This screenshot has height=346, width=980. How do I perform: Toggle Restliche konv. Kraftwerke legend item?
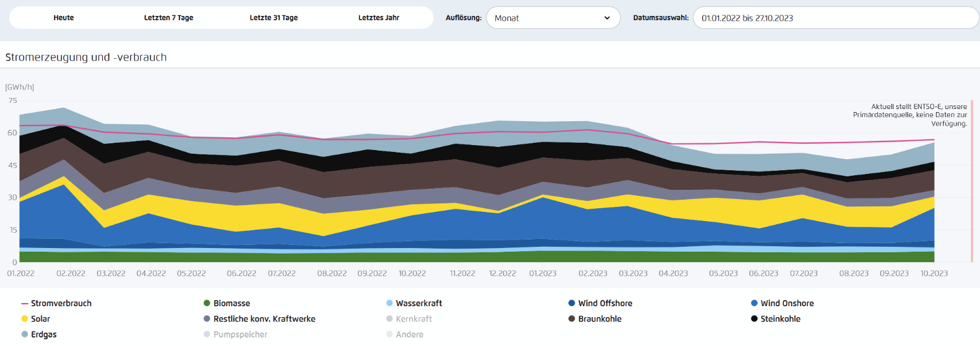260,318
